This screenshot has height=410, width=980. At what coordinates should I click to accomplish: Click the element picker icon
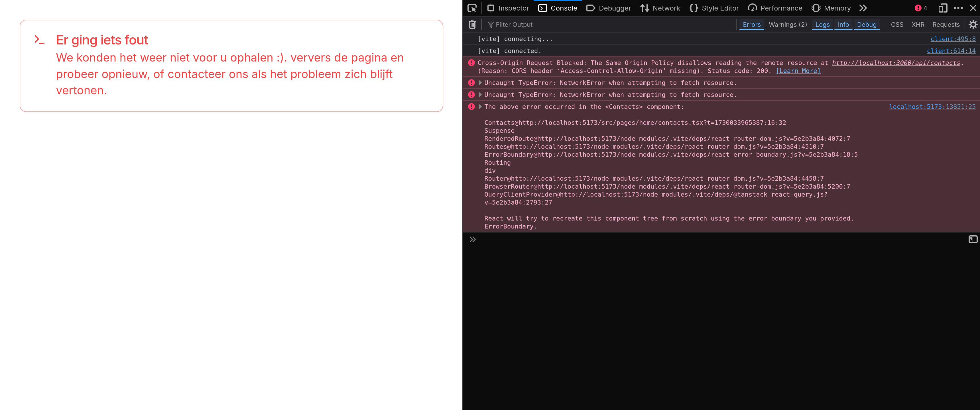(x=472, y=8)
